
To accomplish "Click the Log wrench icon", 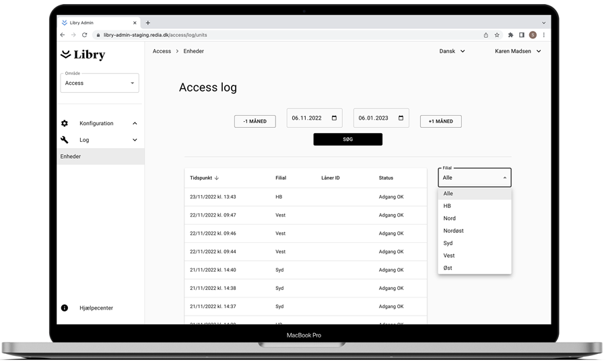I will 65,140.
